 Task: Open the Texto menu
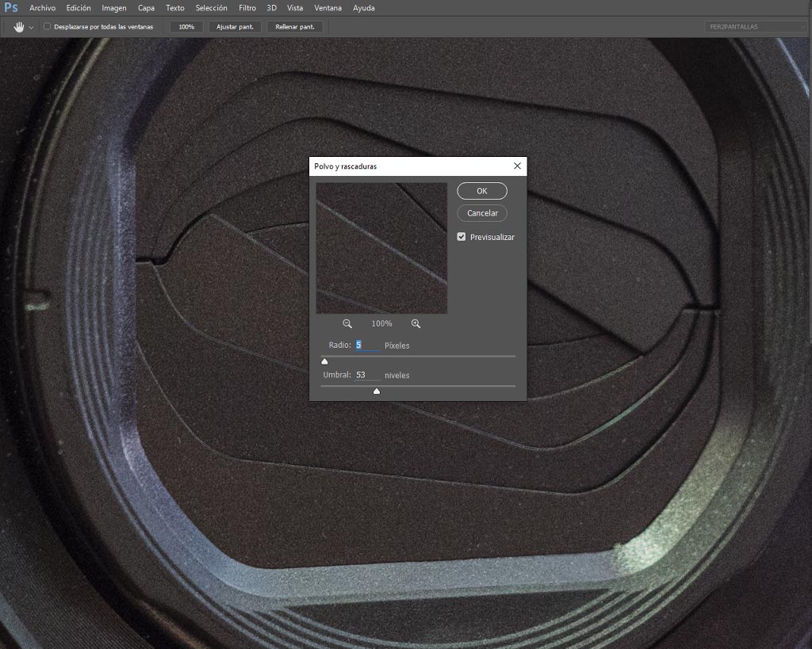tap(175, 8)
